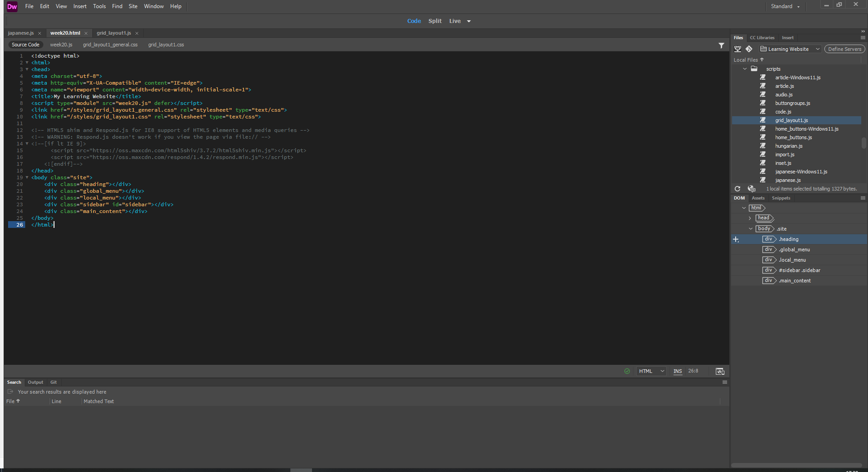This screenshot has width=868, height=472.
Task: Click the Dreamweaver app logo
Action: (12, 6)
